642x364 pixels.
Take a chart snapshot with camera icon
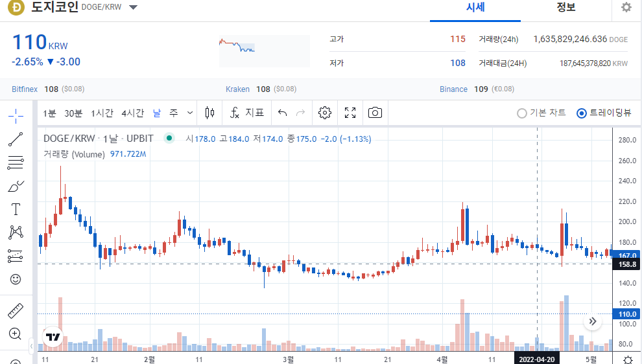(x=375, y=113)
